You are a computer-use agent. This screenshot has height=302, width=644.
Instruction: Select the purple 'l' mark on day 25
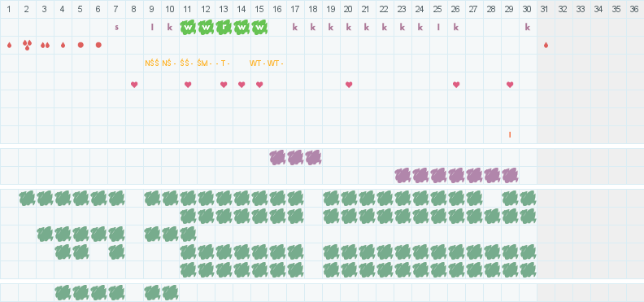click(438, 27)
